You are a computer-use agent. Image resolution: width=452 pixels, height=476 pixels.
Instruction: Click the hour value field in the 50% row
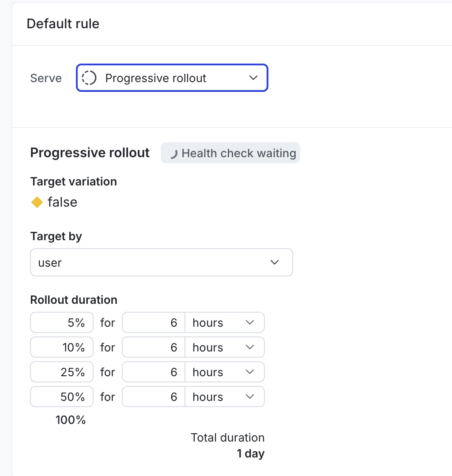tap(153, 397)
